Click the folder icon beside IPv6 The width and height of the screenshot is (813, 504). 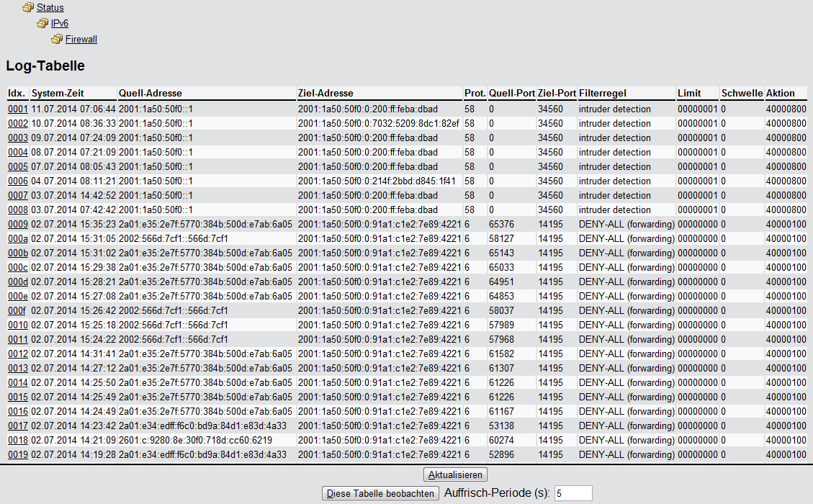pyautogui.click(x=42, y=24)
